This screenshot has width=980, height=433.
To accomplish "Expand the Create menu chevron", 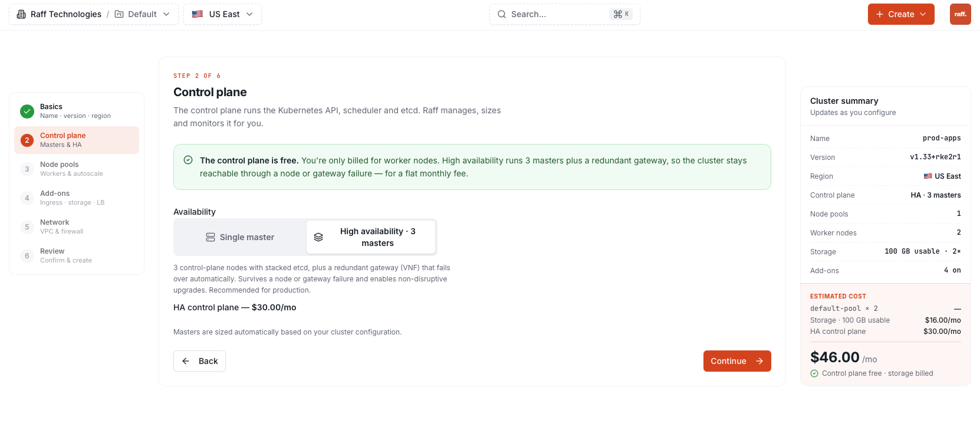I will coord(923,14).
